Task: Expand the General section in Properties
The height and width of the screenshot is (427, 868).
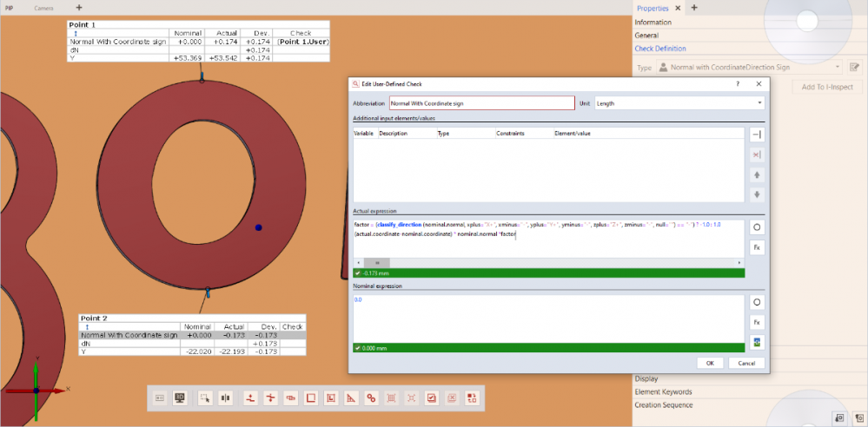Action: tap(647, 36)
